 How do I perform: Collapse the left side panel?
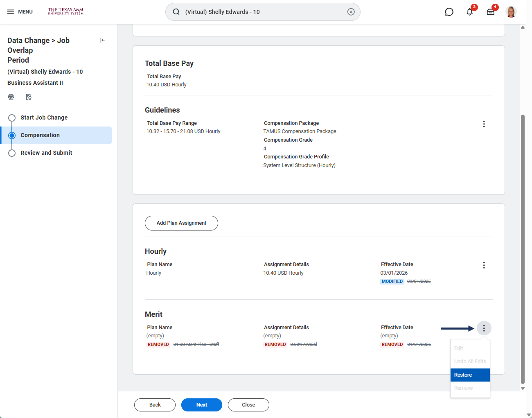[x=102, y=40]
